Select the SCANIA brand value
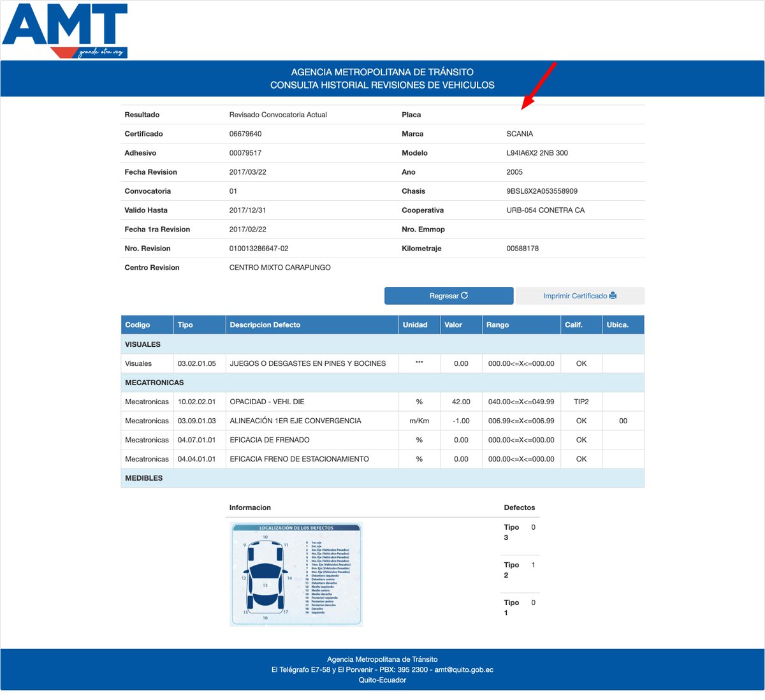 coord(520,134)
